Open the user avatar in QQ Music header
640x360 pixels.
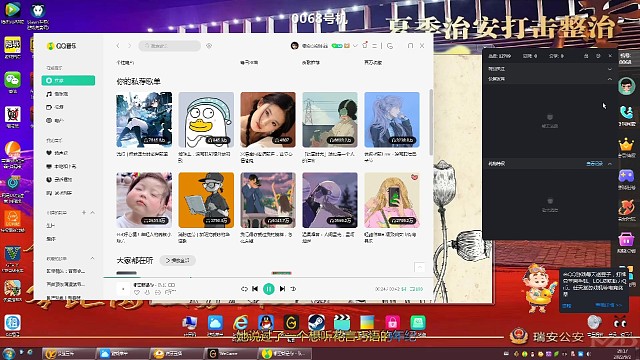(294, 46)
